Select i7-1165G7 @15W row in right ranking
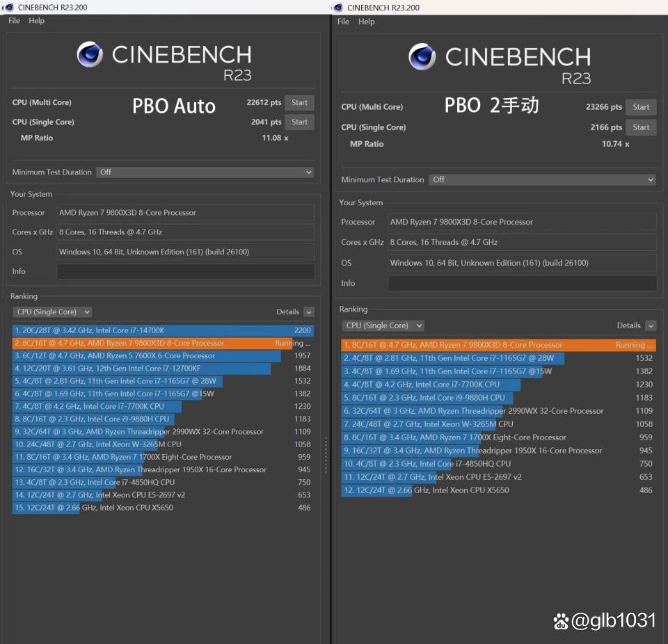Viewport: 668px width, 644px height. [498, 371]
